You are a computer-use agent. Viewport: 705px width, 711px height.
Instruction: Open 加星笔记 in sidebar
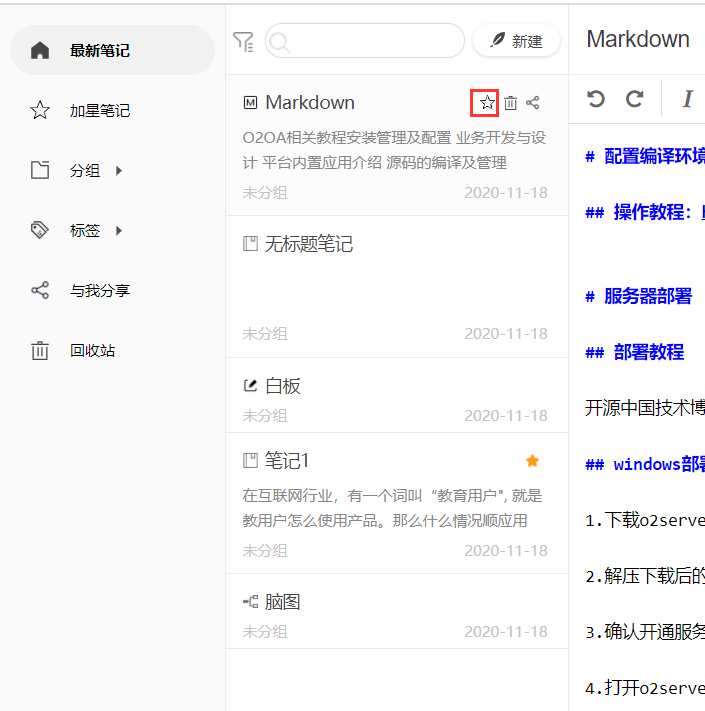99,111
